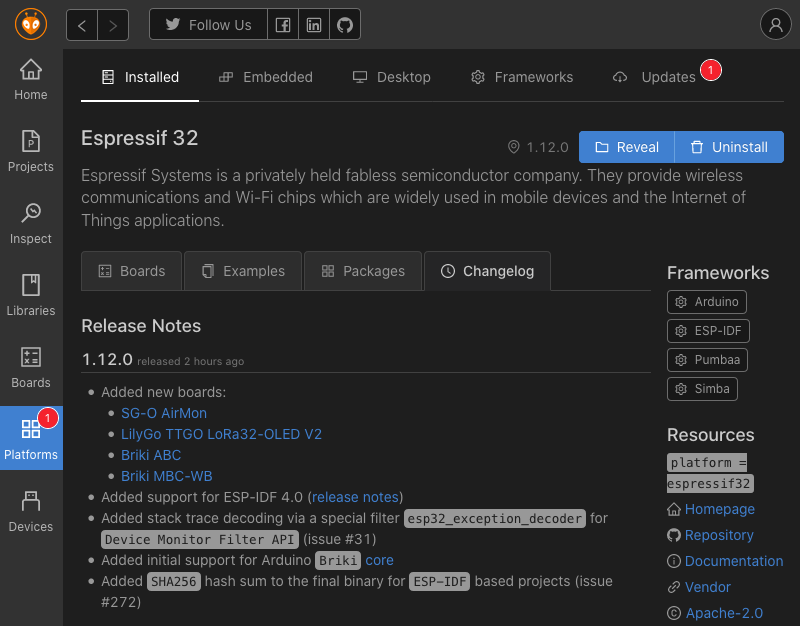Open Inspect in the sidebar
Viewport: 800px width, 626px height.
tap(31, 223)
